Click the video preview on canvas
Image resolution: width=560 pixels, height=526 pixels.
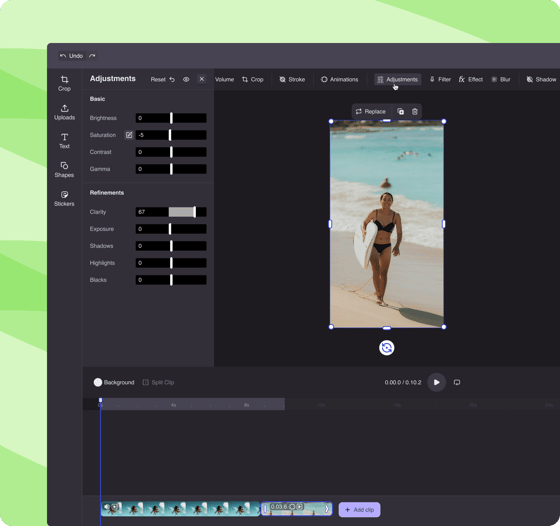[387, 224]
